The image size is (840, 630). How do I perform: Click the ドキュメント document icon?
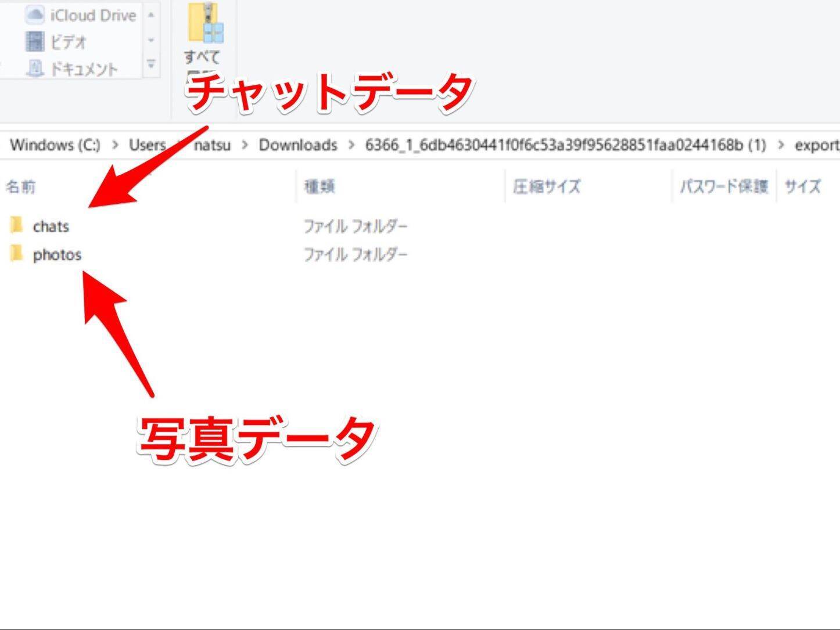pos(35,69)
